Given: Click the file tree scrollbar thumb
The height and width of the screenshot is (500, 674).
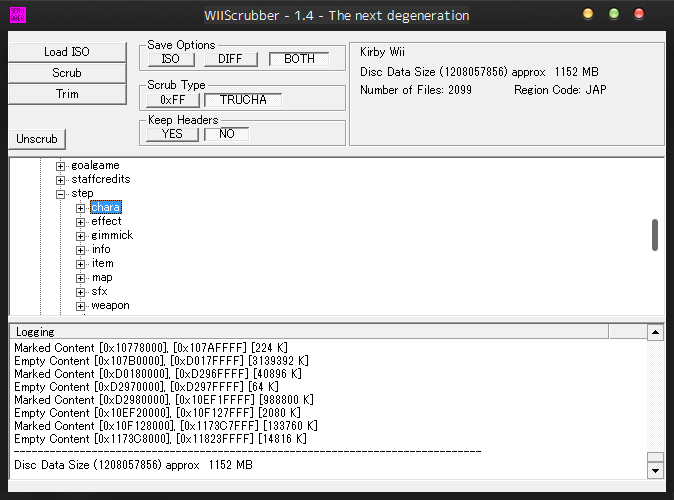Looking at the screenshot, I should click(655, 235).
